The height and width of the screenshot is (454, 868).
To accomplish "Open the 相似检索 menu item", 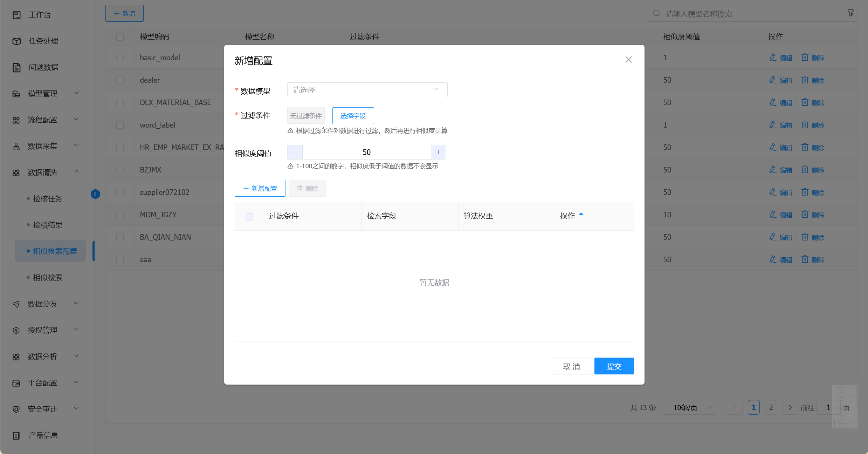I will [48, 278].
